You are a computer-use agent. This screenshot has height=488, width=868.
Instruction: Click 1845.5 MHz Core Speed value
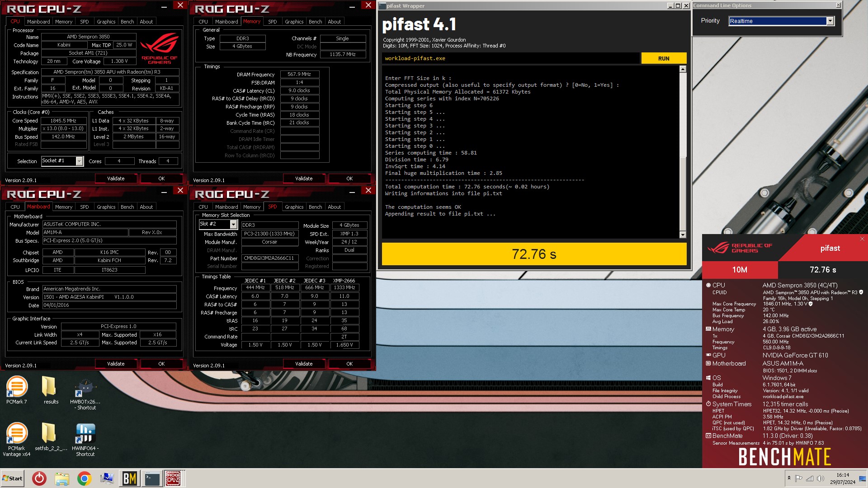tap(63, 121)
